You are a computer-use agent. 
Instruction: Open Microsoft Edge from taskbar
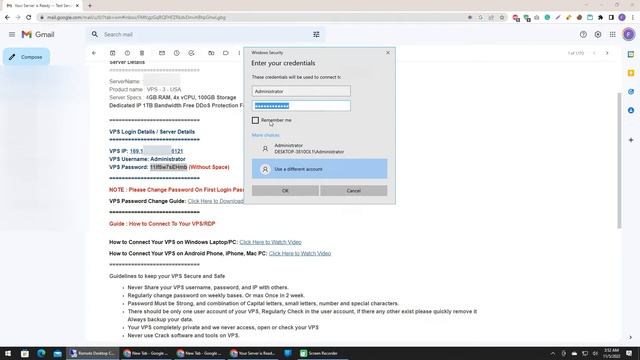(x=41, y=353)
